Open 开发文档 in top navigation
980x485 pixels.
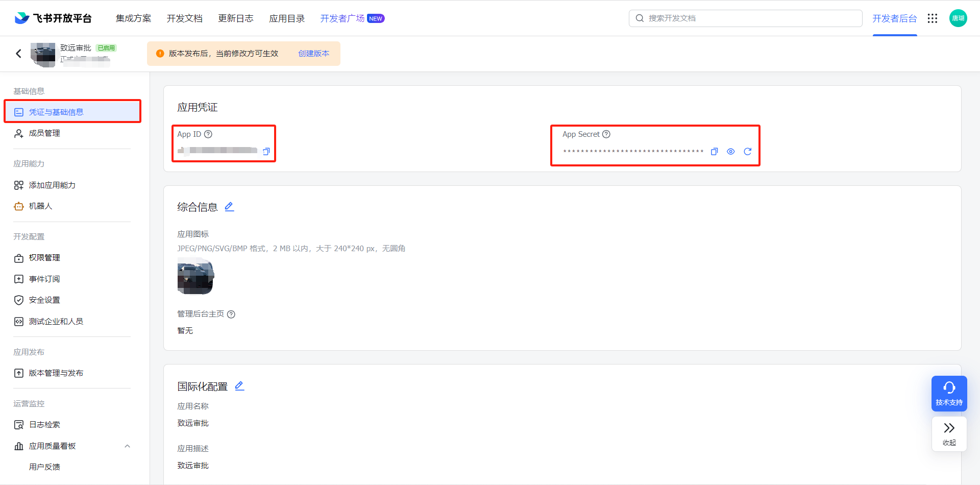pyautogui.click(x=185, y=18)
